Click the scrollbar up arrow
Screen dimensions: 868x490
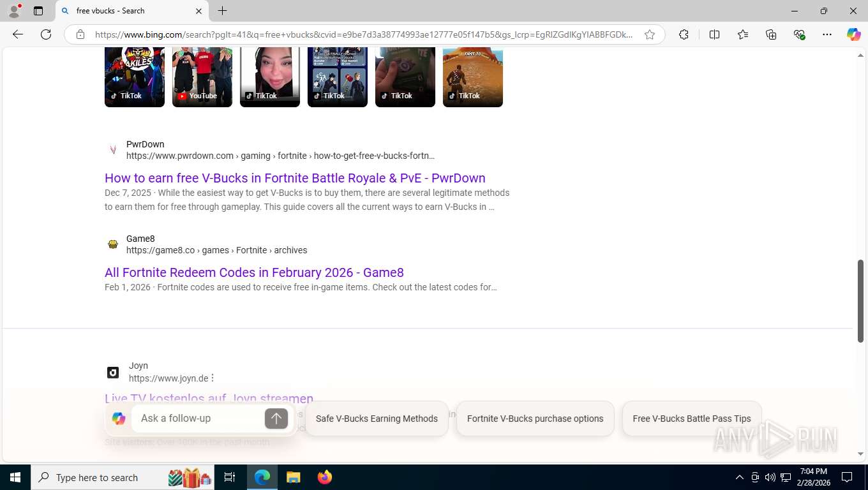coord(860,56)
